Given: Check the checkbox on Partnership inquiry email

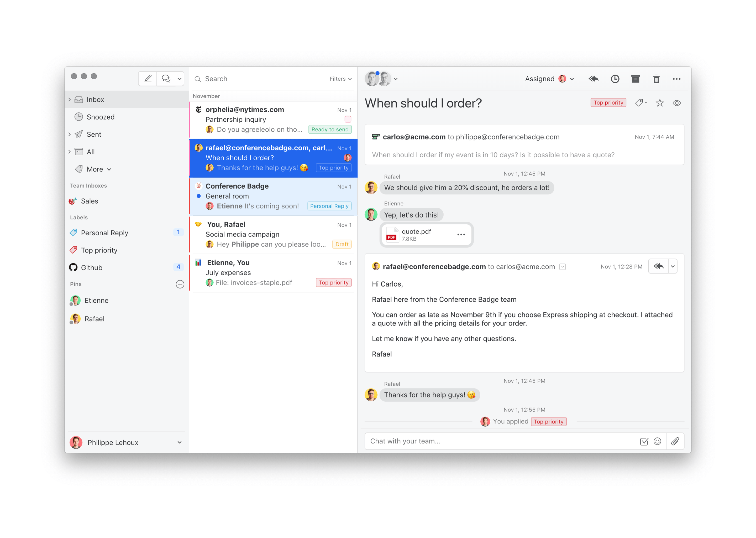Looking at the screenshot, I should [x=348, y=119].
